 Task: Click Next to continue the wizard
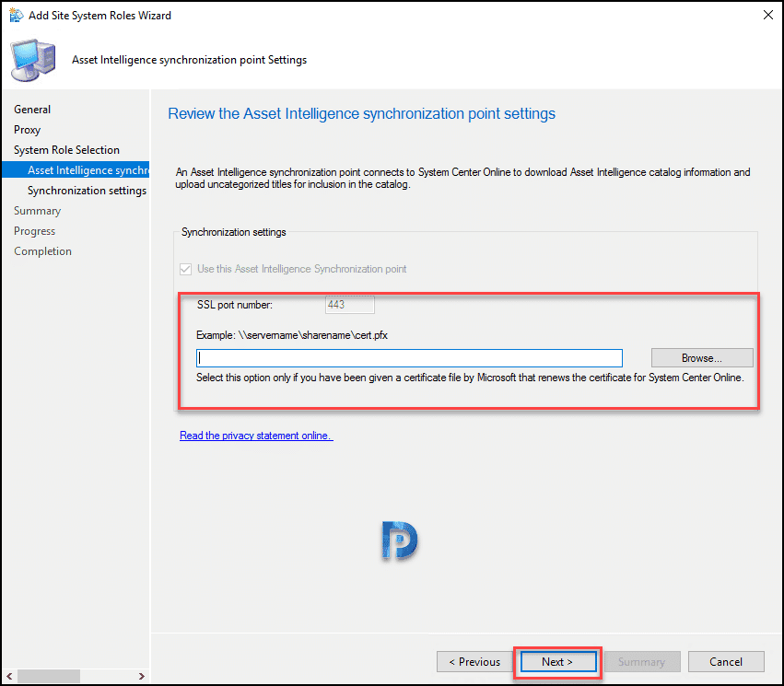click(557, 662)
